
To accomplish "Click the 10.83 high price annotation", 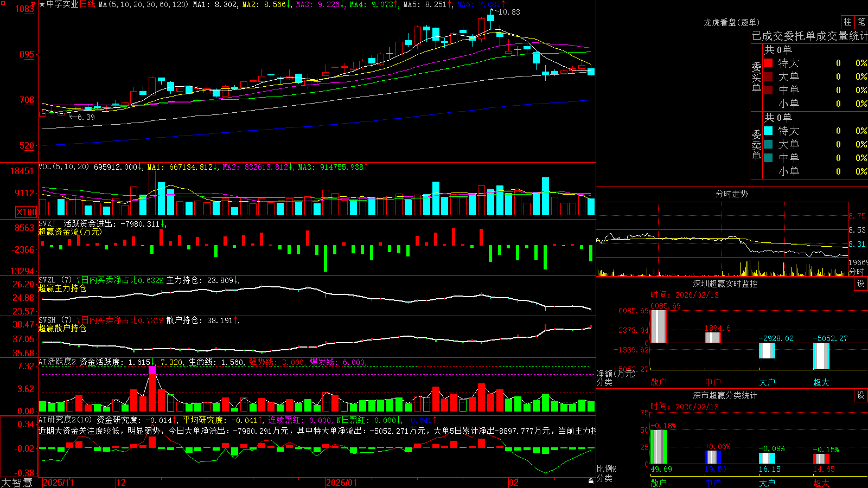I will (509, 12).
